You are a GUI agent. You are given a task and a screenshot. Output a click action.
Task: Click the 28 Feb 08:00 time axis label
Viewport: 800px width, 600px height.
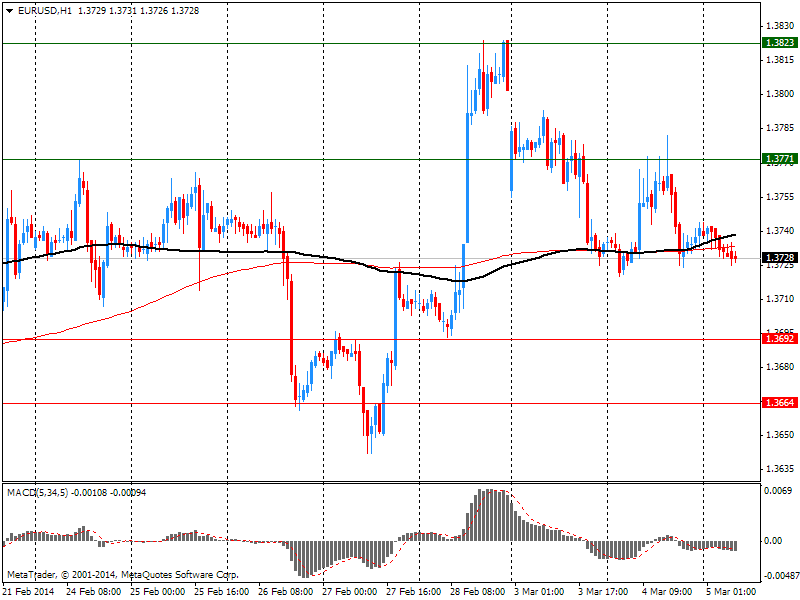[478, 591]
